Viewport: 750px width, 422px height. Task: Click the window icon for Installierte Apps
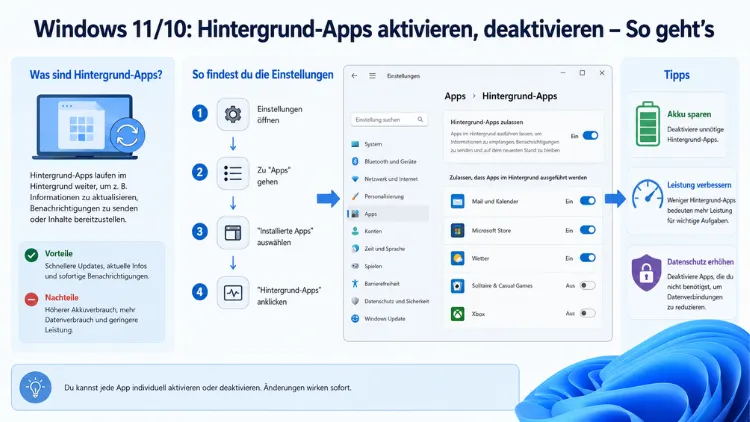coord(233,233)
